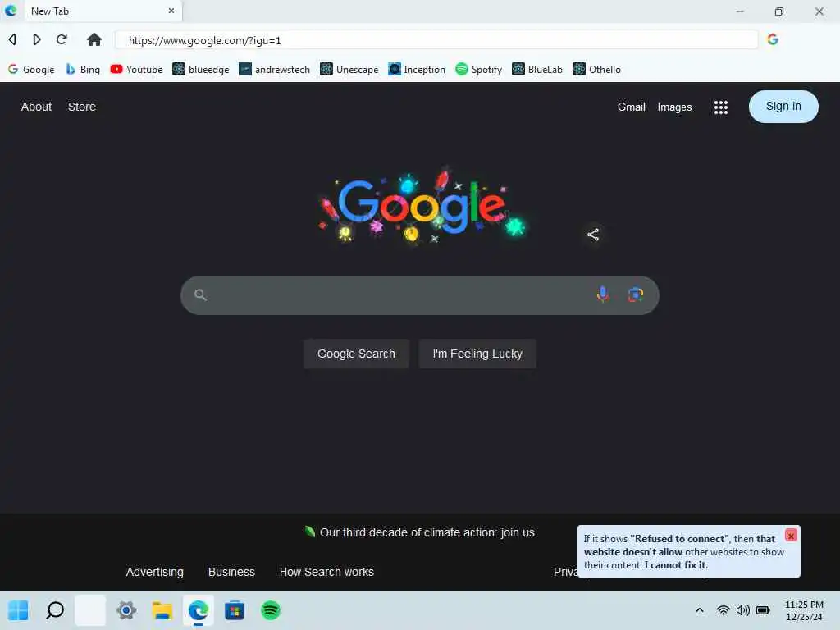Click the Google holiday doodle logo

click(x=422, y=207)
